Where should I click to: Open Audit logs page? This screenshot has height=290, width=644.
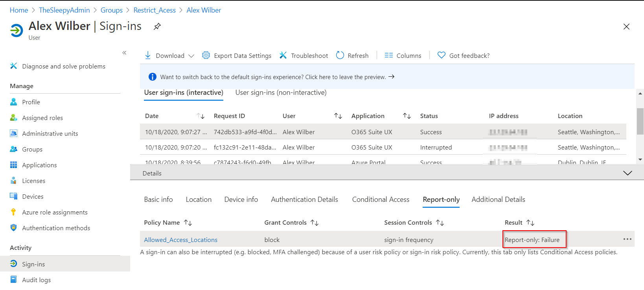point(36,280)
